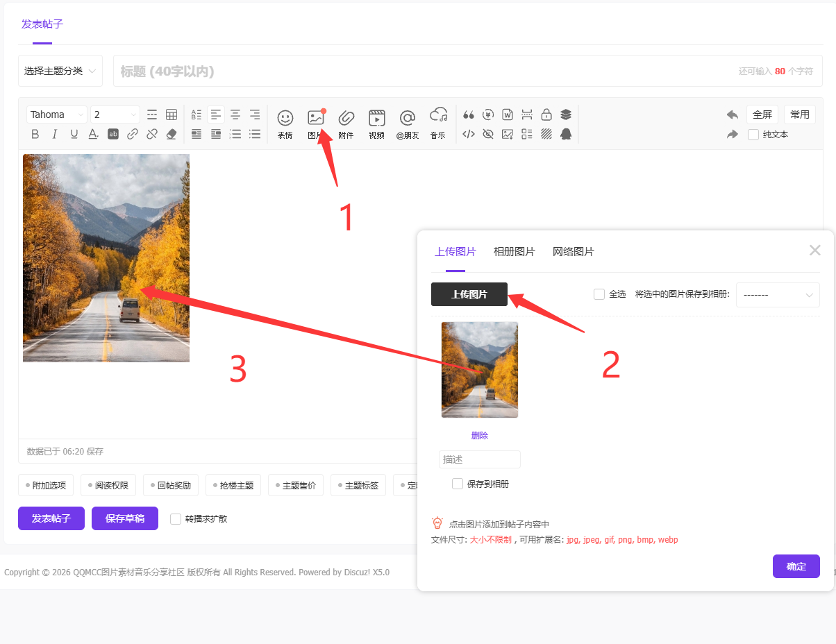Tick the 全选 select-all checkbox
Image resolution: width=836 pixels, height=644 pixels.
pyautogui.click(x=599, y=294)
